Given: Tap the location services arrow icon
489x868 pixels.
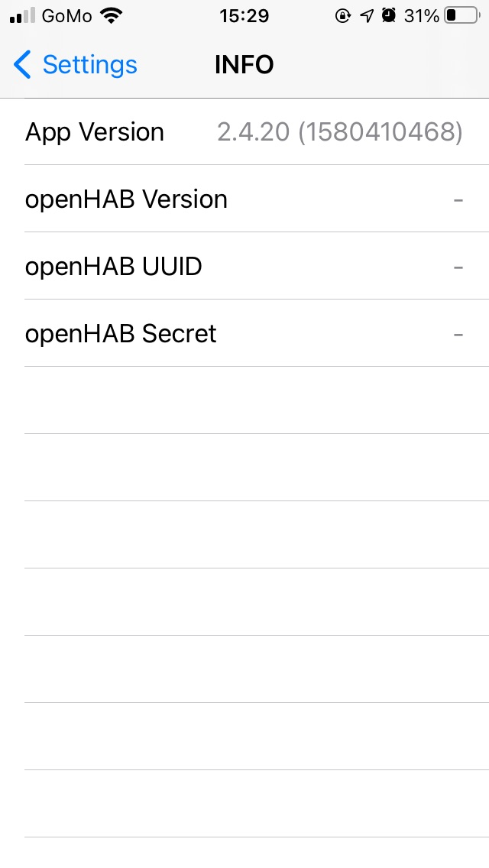Looking at the screenshot, I should 367,16.
